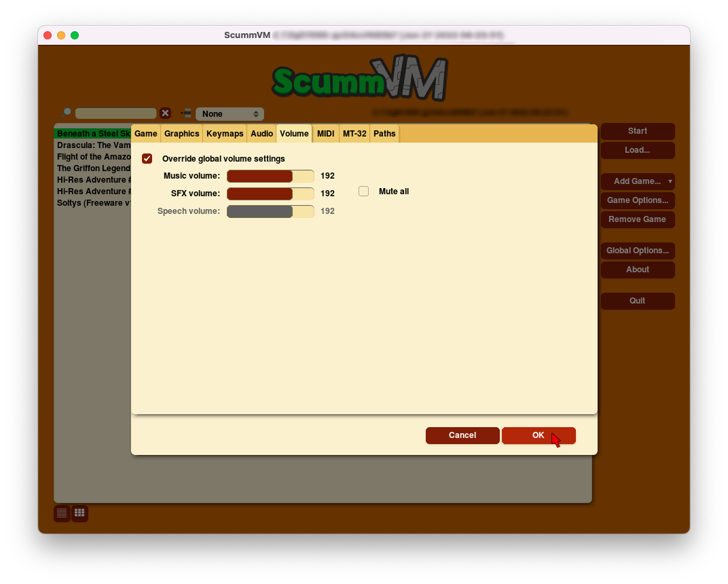The height and width of the screenshot is (584, 728).
Task: Cancel the game options dialog
Action: click(462, 435)
